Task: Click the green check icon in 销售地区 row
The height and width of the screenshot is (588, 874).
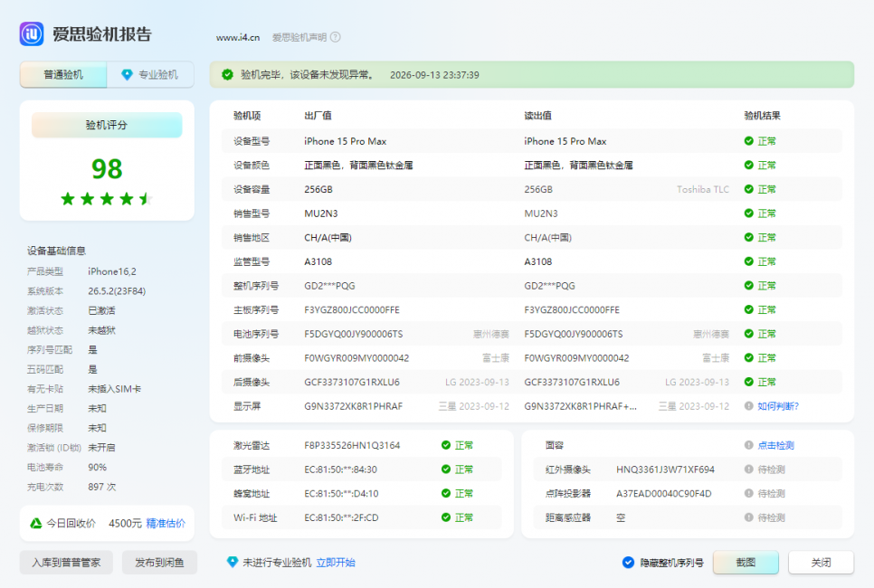Action: pyautogui.click(x=748, y=237)
